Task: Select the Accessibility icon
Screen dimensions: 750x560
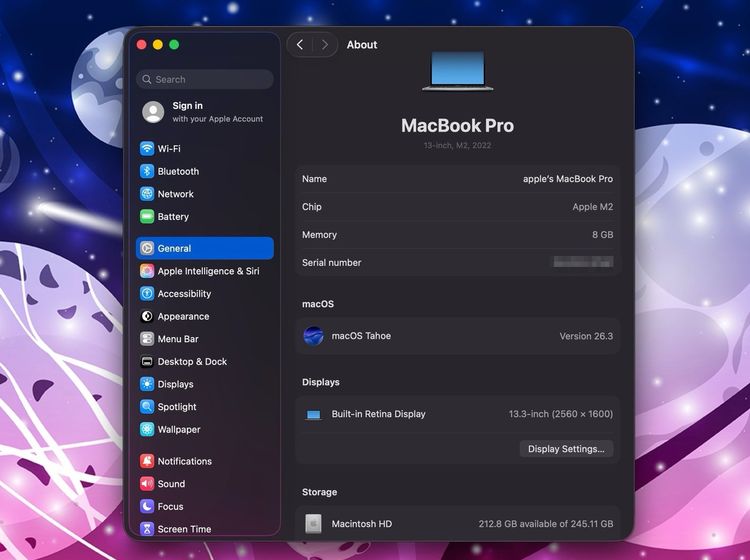Action: (147, 294)
